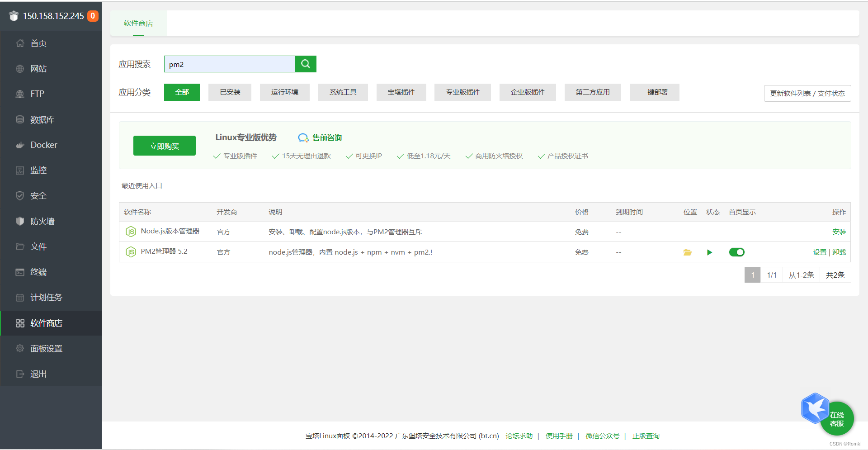Open the 数据库 database sidebar item

(x=51, y=119)
